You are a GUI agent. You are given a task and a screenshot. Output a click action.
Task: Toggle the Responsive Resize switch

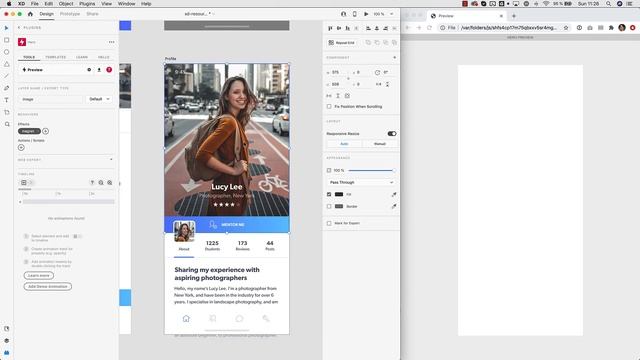(x=392, y=133)
